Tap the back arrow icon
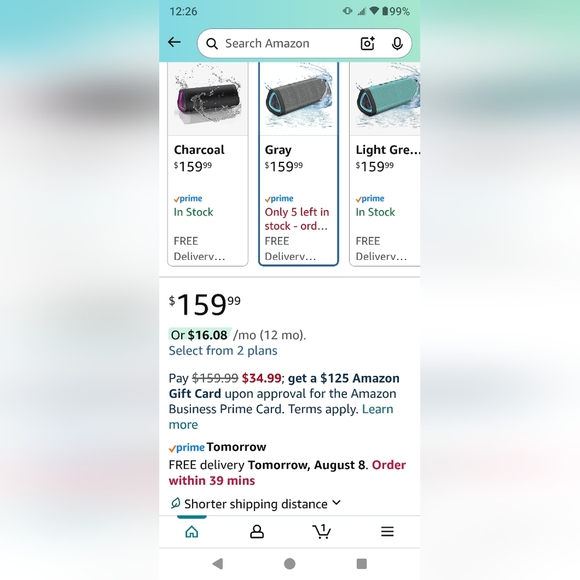Screen dimensions: 580x580 pyautogui.click(x=174, y=43)
